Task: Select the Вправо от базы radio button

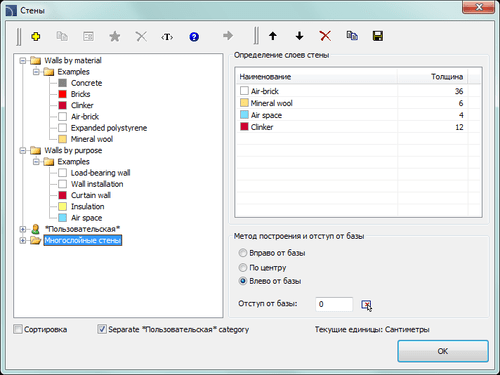Action: [243, 253]
